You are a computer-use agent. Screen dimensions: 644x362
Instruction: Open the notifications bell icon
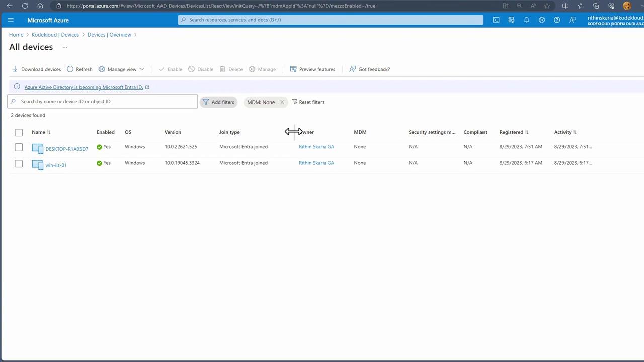(x=526, y=20)
